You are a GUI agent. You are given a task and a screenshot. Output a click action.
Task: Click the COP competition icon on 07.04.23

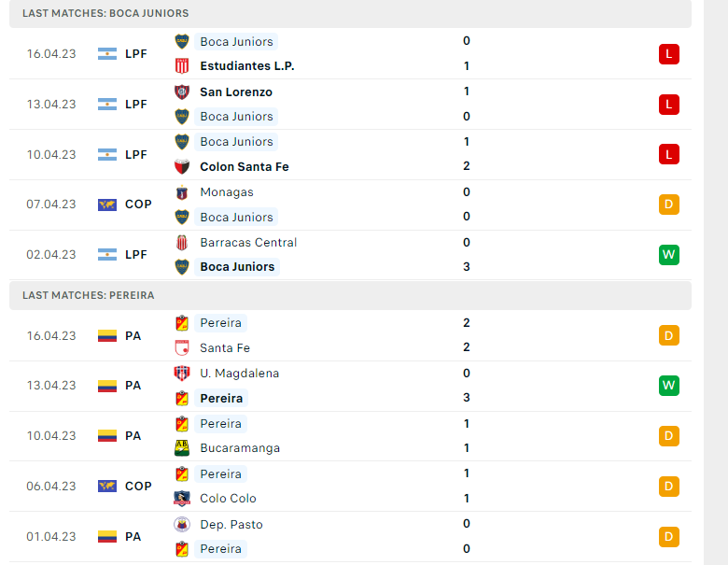coord(107,205)
